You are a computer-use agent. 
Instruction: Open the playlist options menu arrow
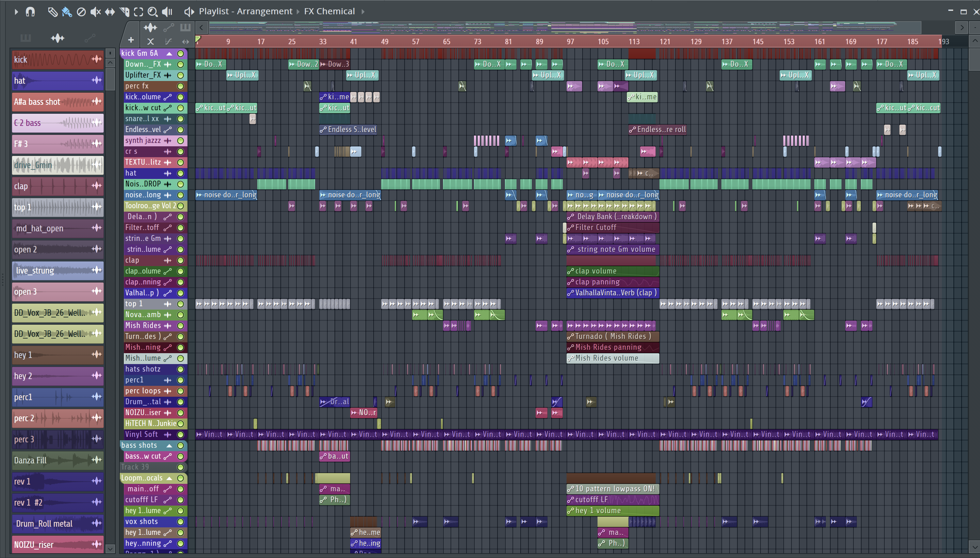(16, 12)
